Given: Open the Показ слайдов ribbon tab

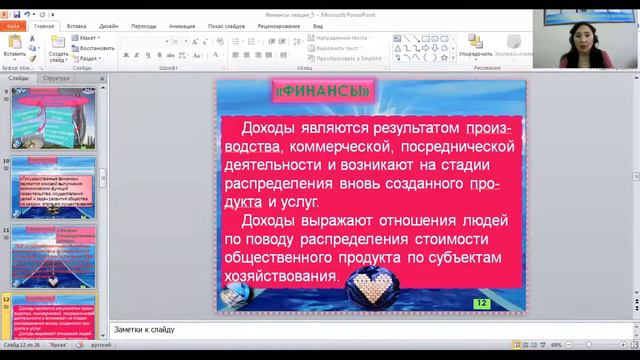Looking at the screenshot, I should (227, 26).
